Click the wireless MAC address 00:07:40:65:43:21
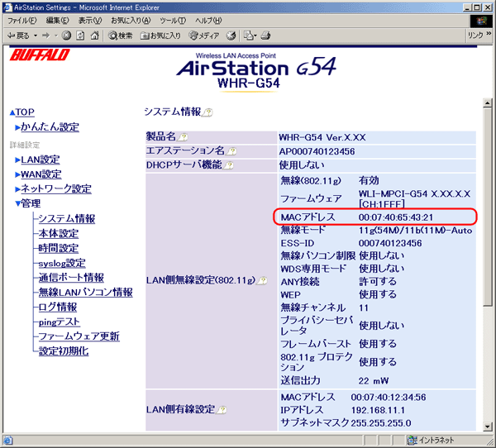496x448 pixels. coord(396,217)
